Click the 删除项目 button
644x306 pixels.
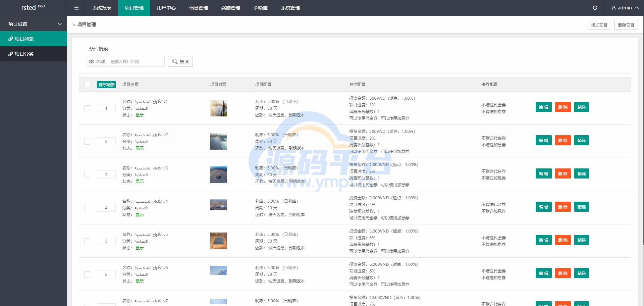pyautogui.click(x=626, y=25)
